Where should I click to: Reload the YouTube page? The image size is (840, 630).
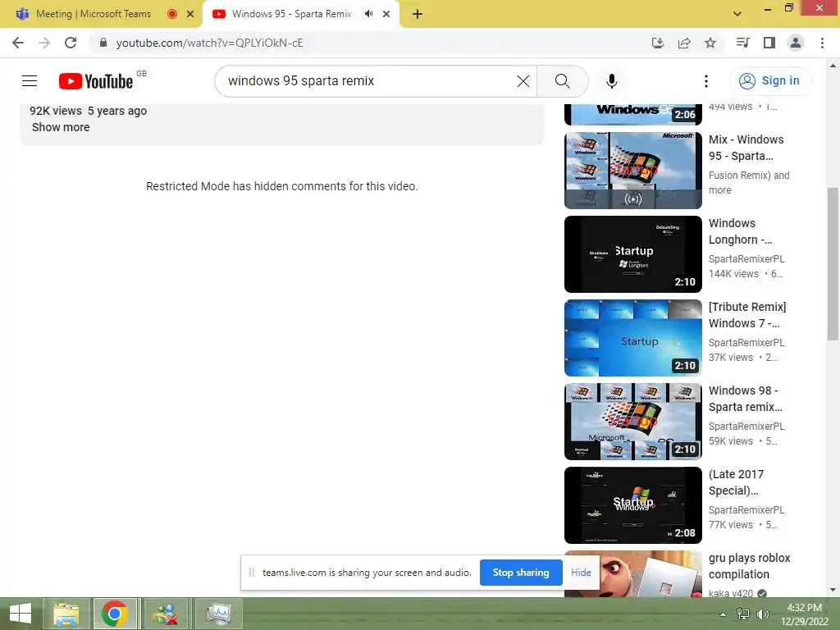point(71,43)
